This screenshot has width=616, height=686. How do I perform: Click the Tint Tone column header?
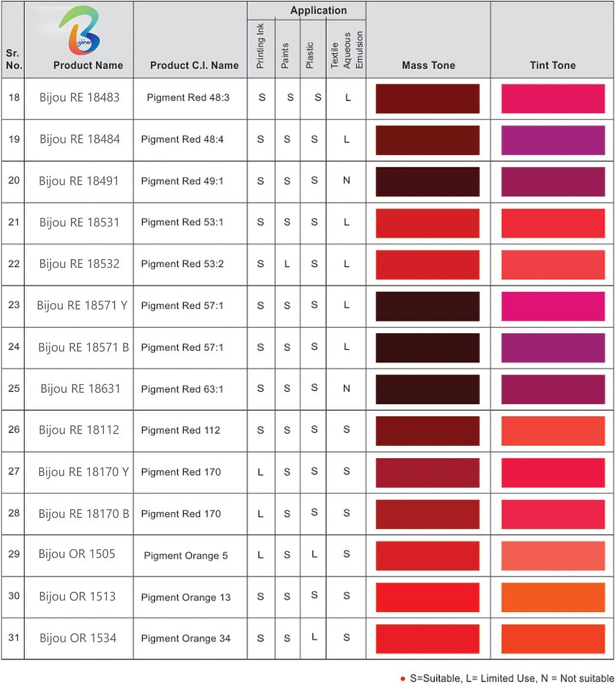(553, 65)
